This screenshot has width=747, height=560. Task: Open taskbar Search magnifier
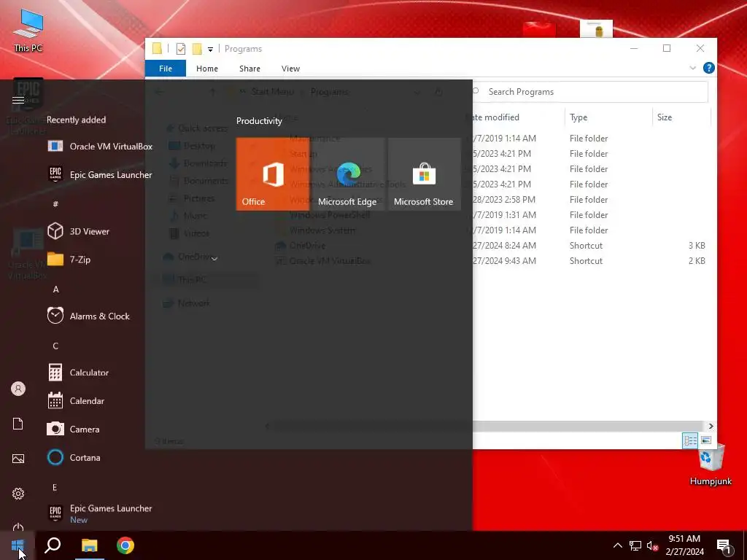[53, 545]
